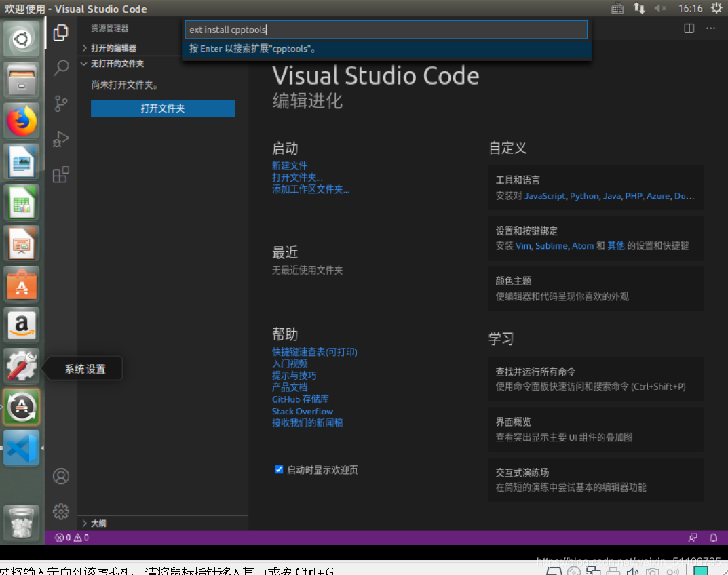Click the JavaScript link in 工具和语言

545,196
